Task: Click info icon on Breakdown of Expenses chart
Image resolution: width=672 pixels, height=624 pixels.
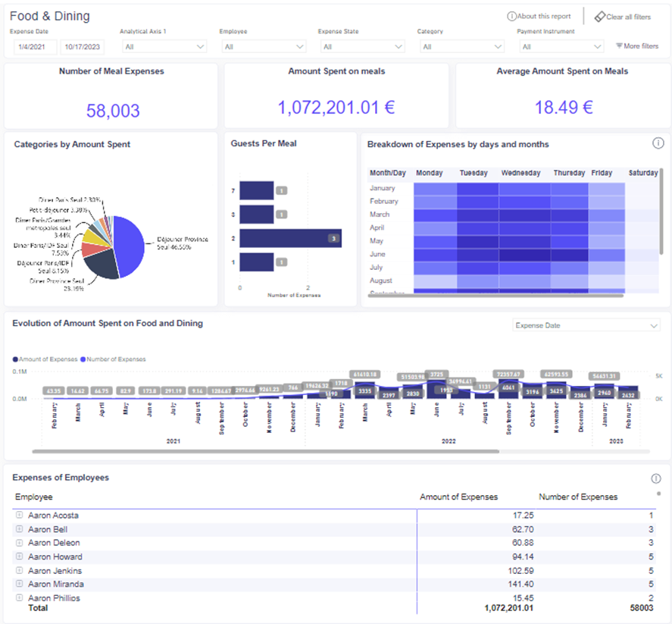Action: tap(658, 143)
